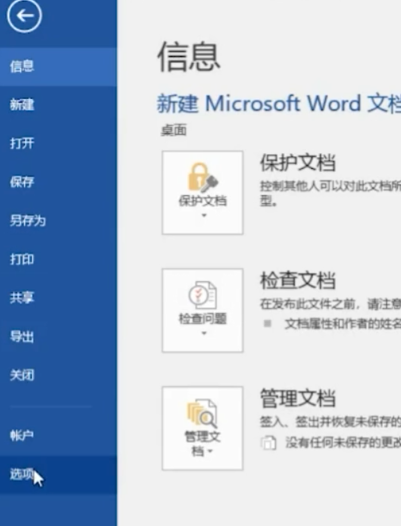Open the 信息 menu item
This screenshot has height=526, width=403.
pyautogui.click(x=58, y=66)
